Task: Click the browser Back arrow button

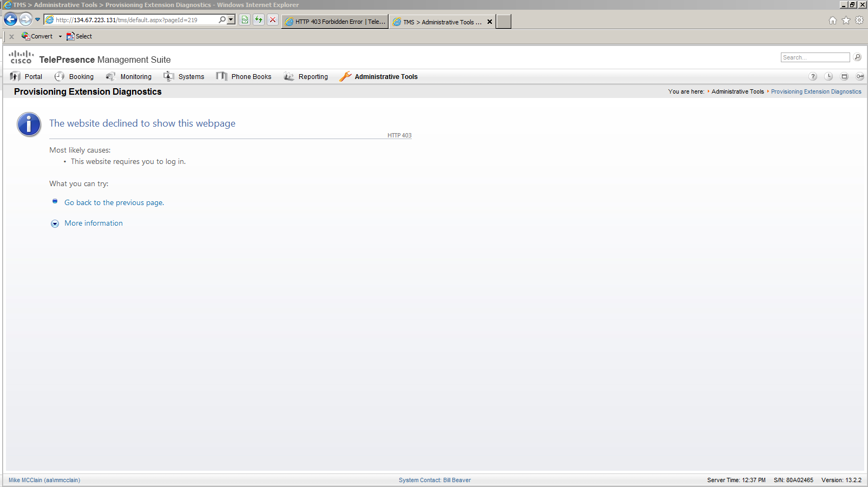Action: [10, 20]
